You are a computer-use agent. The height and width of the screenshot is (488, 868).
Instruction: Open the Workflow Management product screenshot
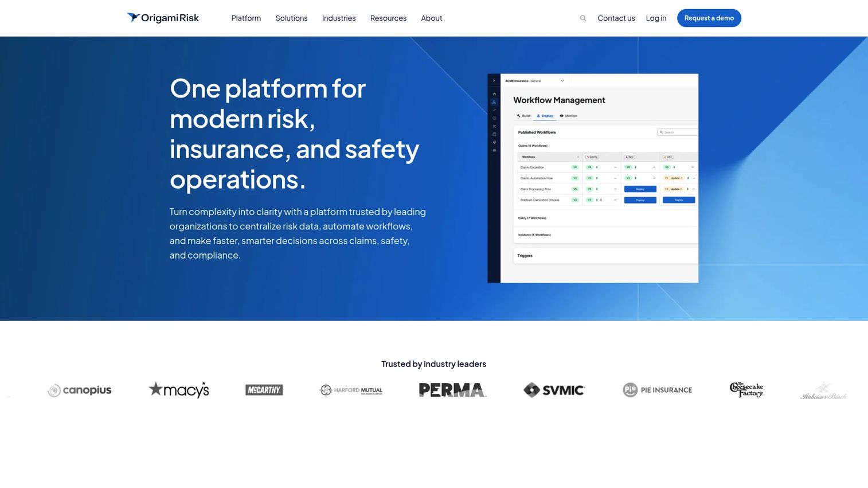click(593, 178)
